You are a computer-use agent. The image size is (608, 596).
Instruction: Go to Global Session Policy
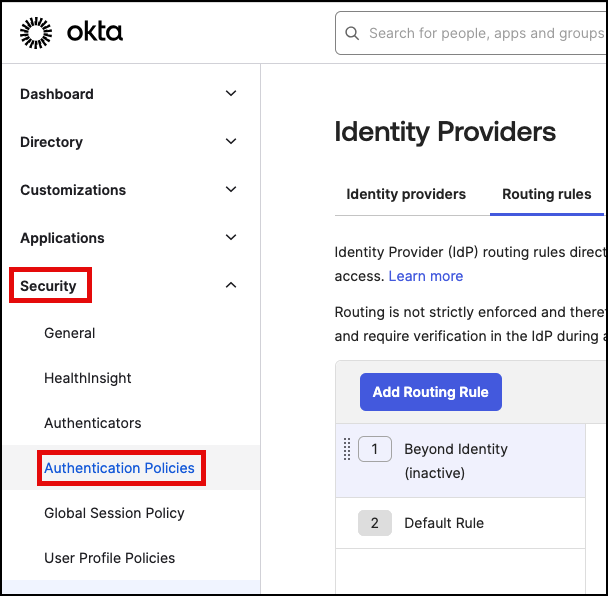tap(114, 513)
